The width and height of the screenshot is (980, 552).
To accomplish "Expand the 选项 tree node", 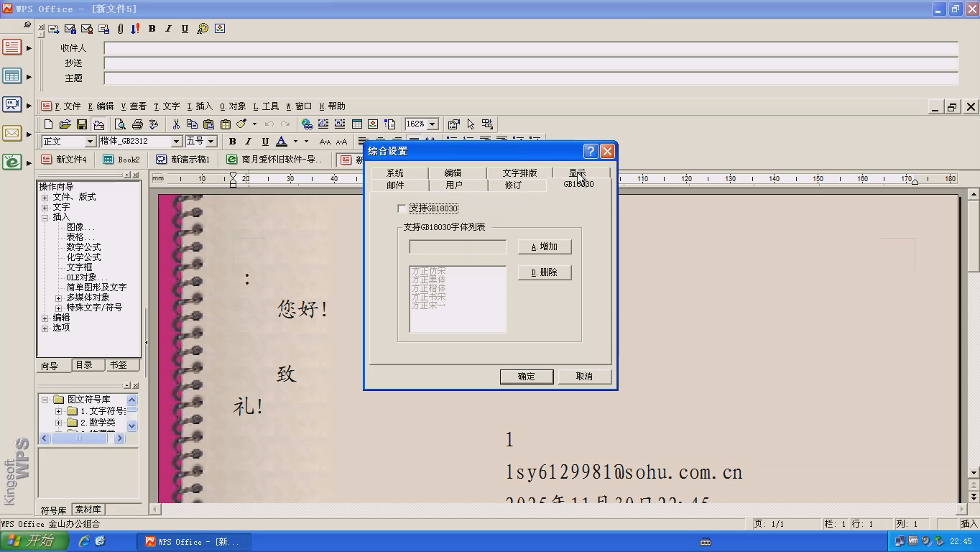I will tap(45, 328).
